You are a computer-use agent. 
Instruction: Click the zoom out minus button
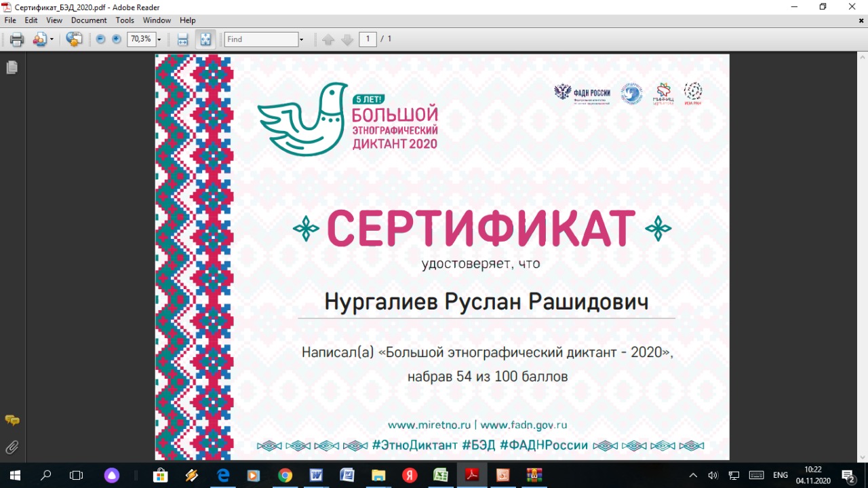tap(100, 39)
